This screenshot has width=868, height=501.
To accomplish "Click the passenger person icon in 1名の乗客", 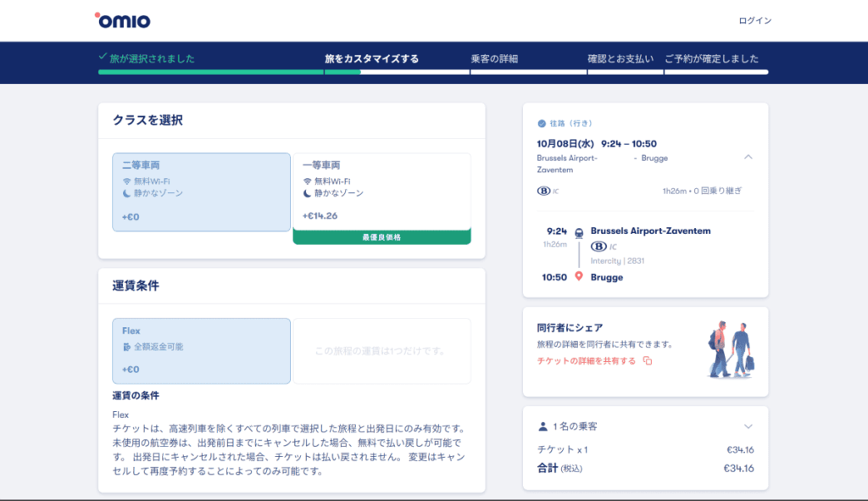I will point(542,426).
